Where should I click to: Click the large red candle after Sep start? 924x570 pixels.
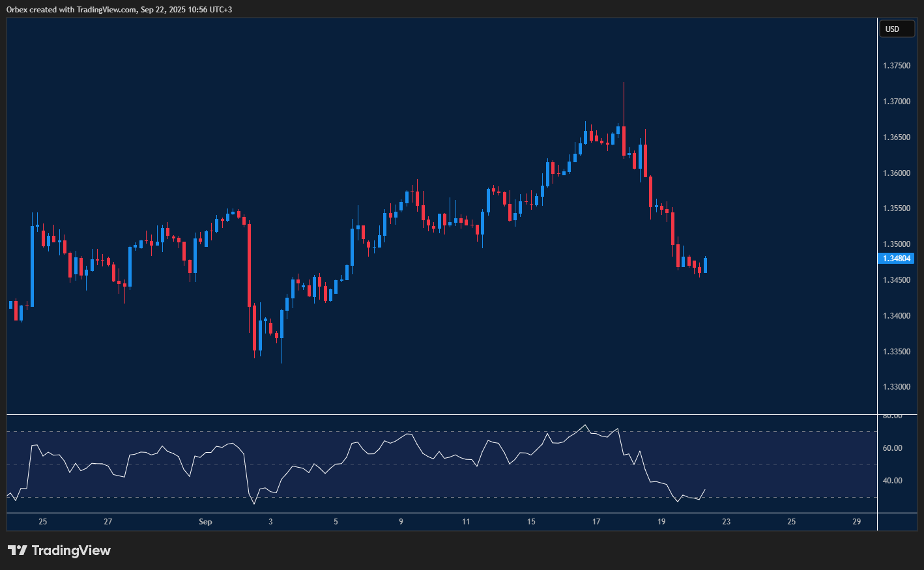[x=249, y=264]
